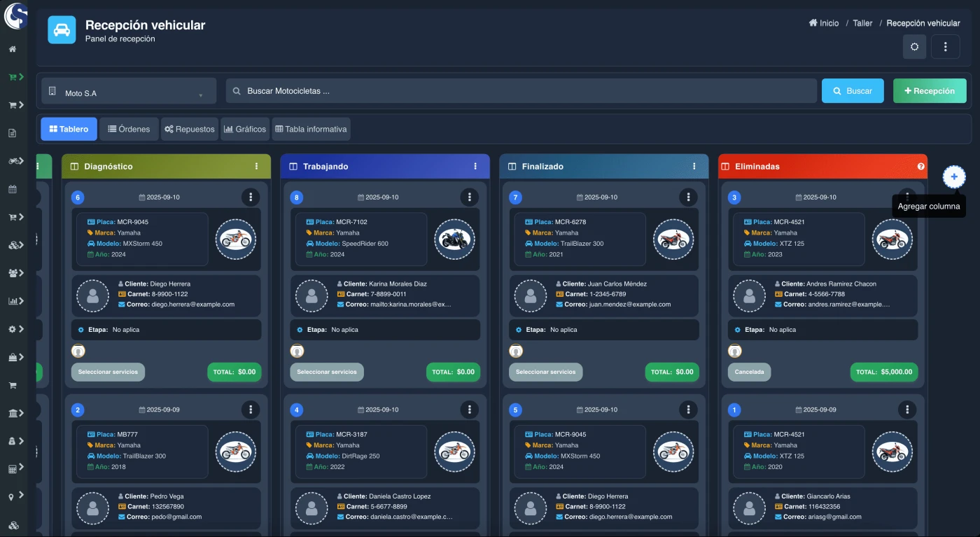
Task: Click the Recepción button
Action: [x=930, y=90]
